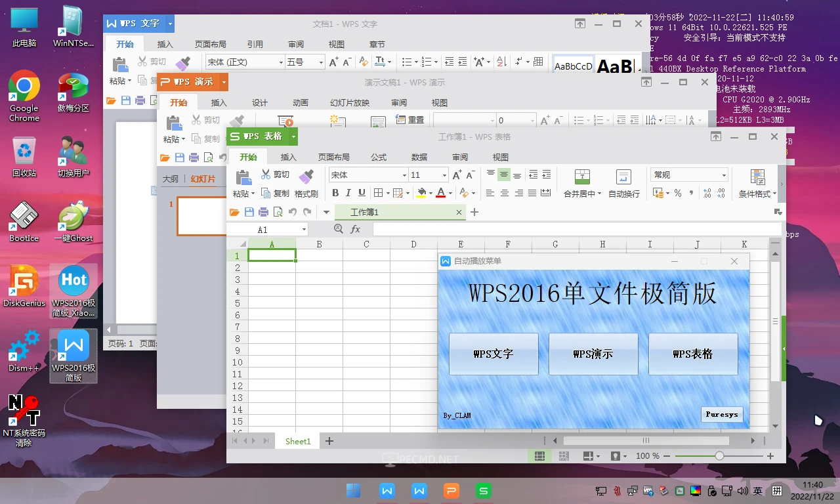Switch to page break preview in status bar
Viewport: 840px width, 504px height.
tap(563, 455)
